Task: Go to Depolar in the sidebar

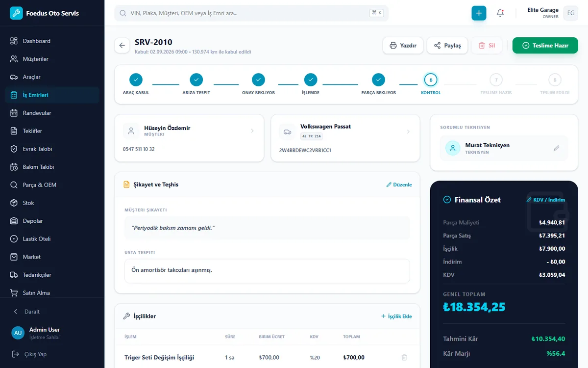Action: [x=52, y=221]
